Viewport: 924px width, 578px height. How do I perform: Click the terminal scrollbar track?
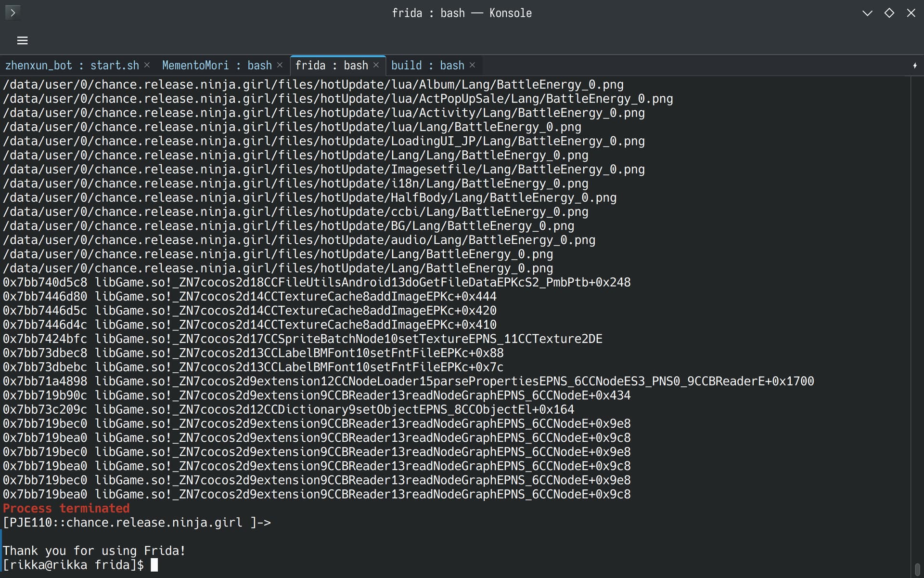(x=917, y=318)
